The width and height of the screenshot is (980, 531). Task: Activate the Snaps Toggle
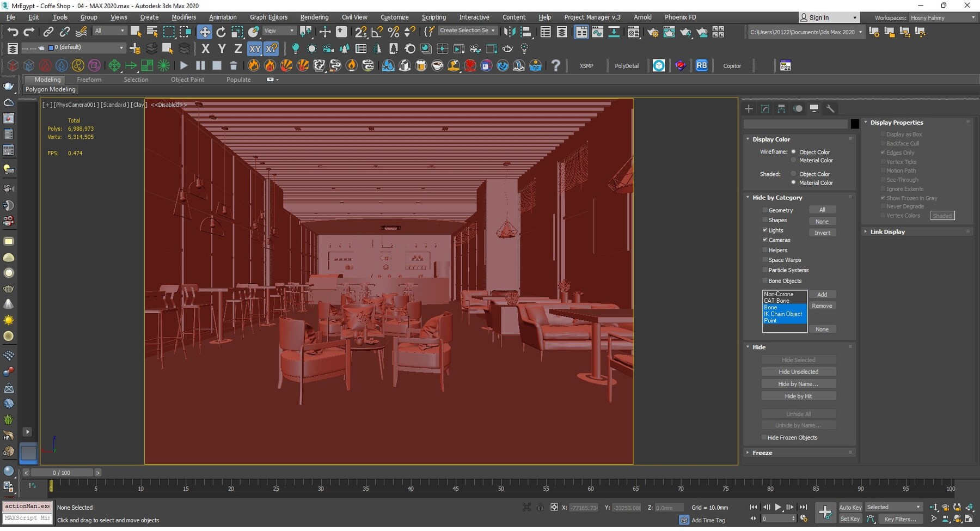point(360,32)
